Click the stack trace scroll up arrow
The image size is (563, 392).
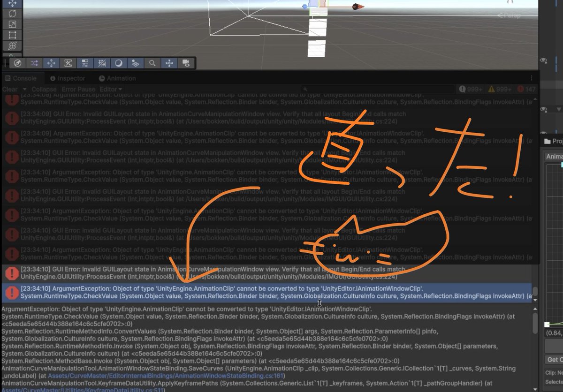click(535, 308)
